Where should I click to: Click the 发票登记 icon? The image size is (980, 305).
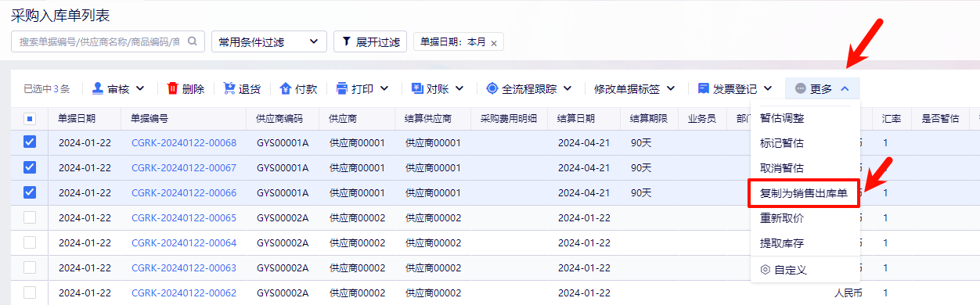pos(704,88)
